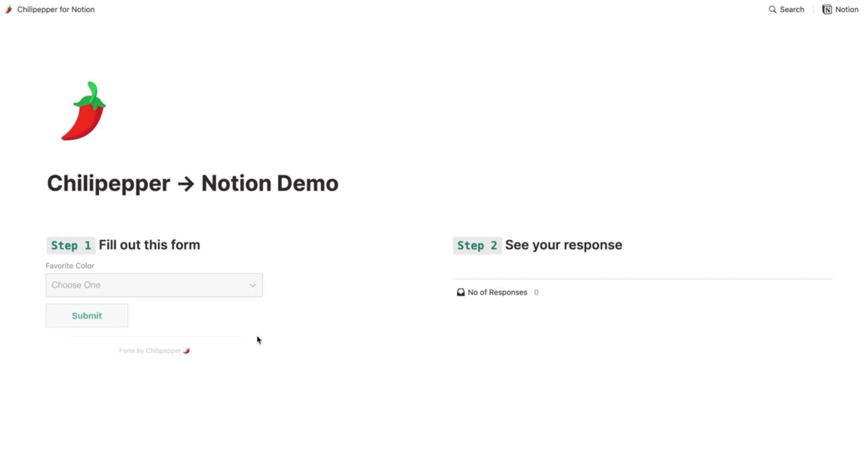Open the "Choose One" color dropdown

pos(146,285)
